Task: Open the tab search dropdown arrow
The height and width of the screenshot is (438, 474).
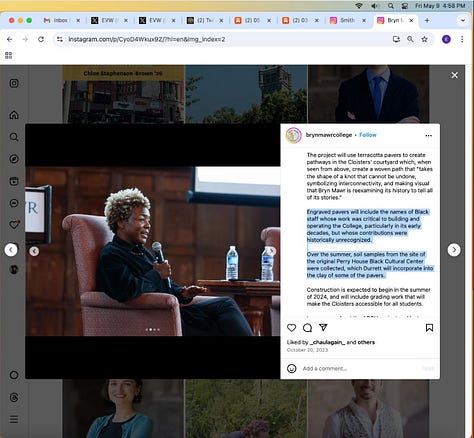Action: 463,20
